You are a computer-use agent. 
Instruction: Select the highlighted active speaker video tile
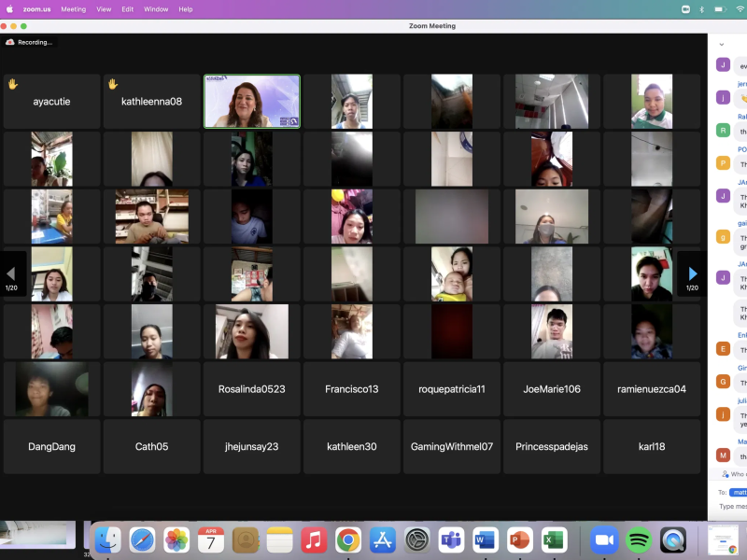pyautogui.click(x=252, y=102)
